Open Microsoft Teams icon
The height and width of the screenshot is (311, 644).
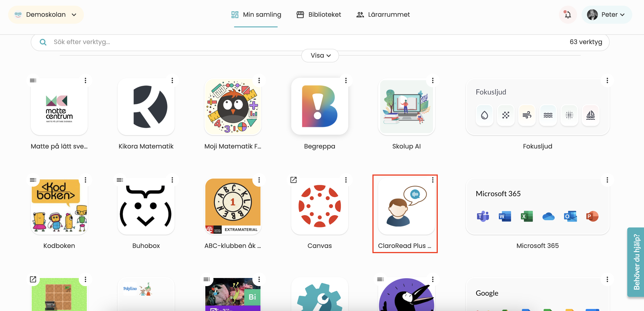[x=483, y=216]
